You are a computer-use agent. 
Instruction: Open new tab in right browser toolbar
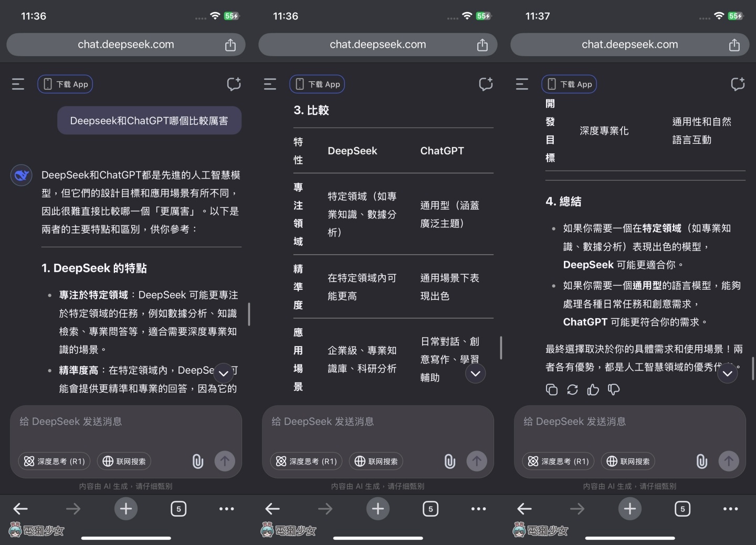click(630, 508)
